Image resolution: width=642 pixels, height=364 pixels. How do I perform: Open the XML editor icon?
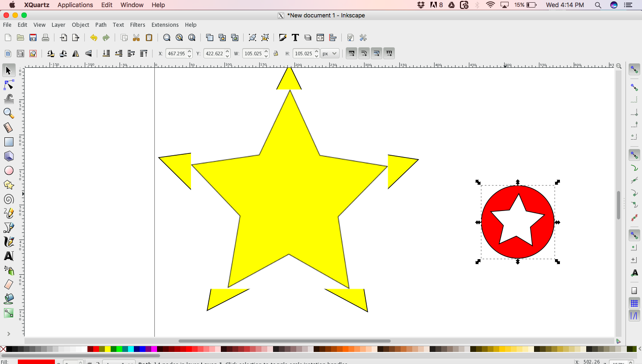pos(320,37)
